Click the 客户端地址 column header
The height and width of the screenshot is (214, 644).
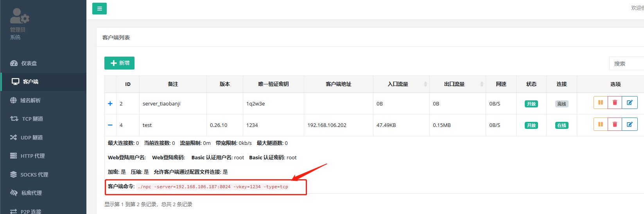coord(339,84)
